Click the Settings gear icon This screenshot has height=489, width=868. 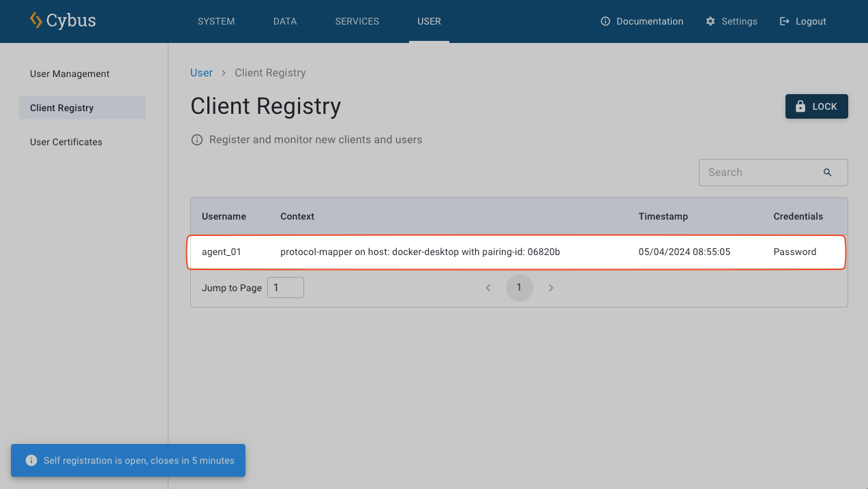click(x=710, y=21)
